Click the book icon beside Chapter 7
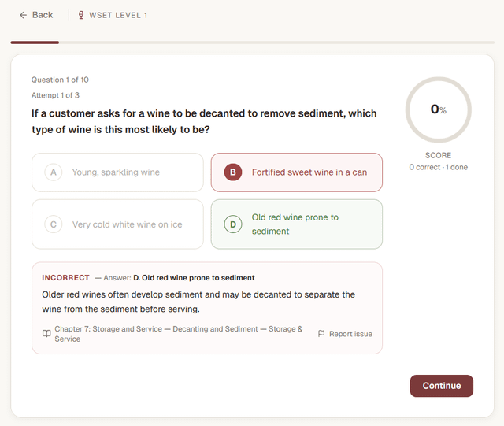504x426 pixels. pyautogui.click(x=46, y=334)
